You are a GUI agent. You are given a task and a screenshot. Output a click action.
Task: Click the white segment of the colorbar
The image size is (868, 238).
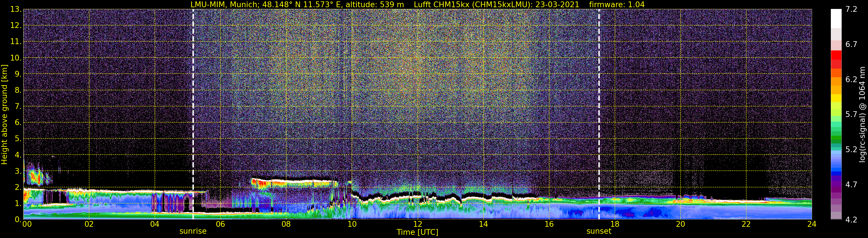pos(836,18)
